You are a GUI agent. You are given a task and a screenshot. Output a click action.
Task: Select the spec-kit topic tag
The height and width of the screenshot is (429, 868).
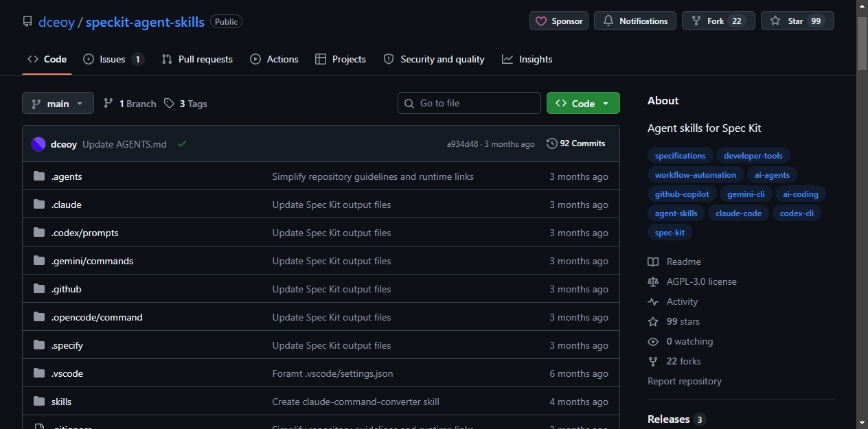tap(670, 233)
